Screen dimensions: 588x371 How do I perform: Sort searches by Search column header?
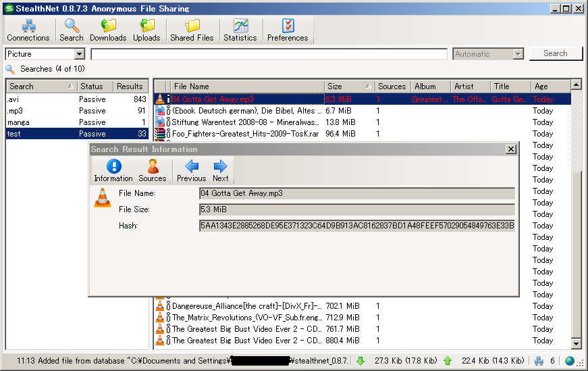tap(41, 86)
